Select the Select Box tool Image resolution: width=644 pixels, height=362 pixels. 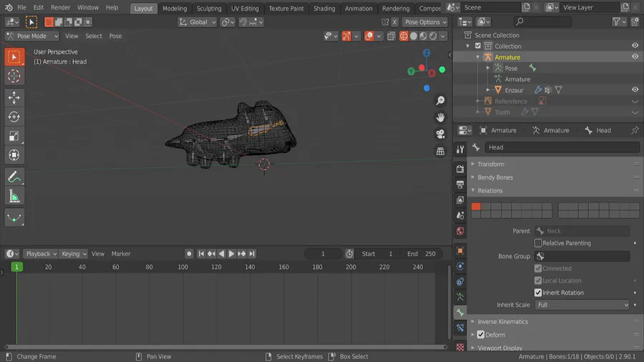(x=14, y=57)
